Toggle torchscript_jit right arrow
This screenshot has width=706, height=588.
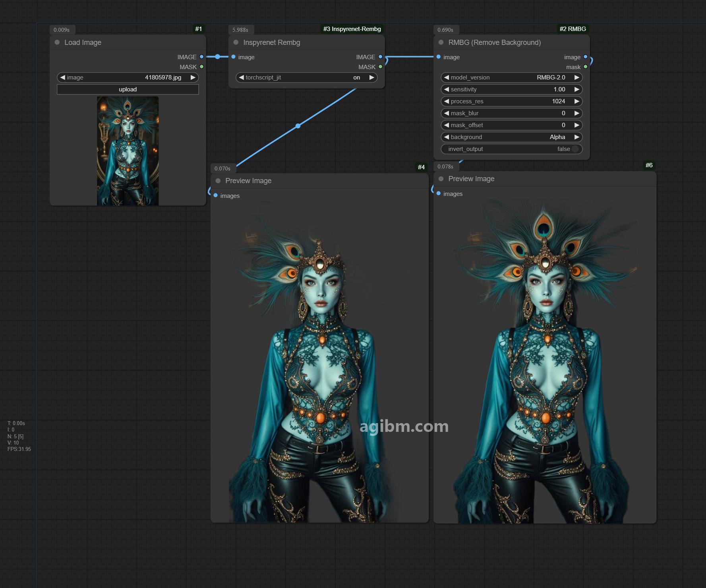372,77
